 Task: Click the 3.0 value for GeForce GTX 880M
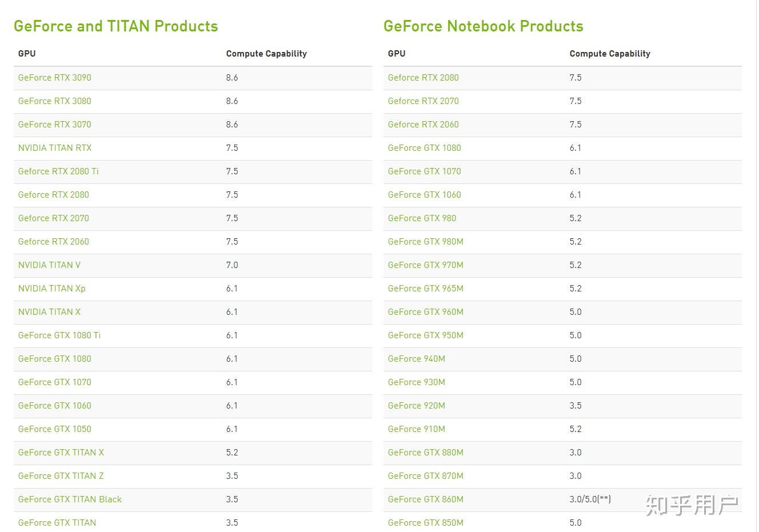point(576,453)
